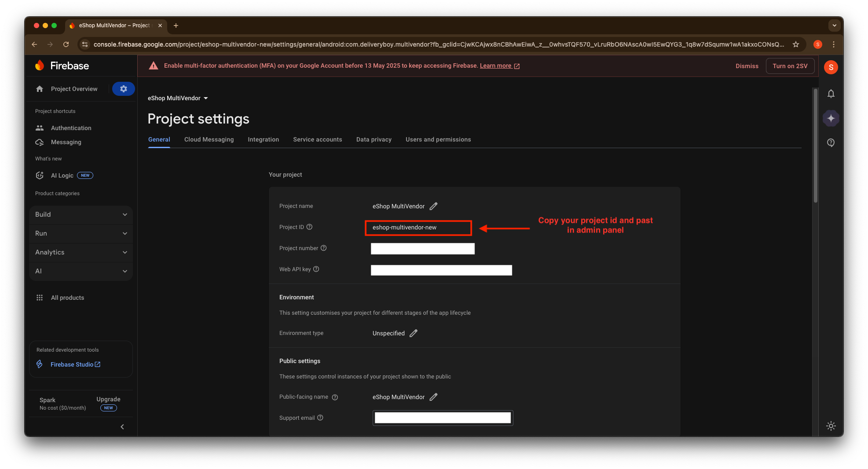Click the user account avatar in Firebase
The width and height of the screenshot is (868, 469).
coord(831,67)
